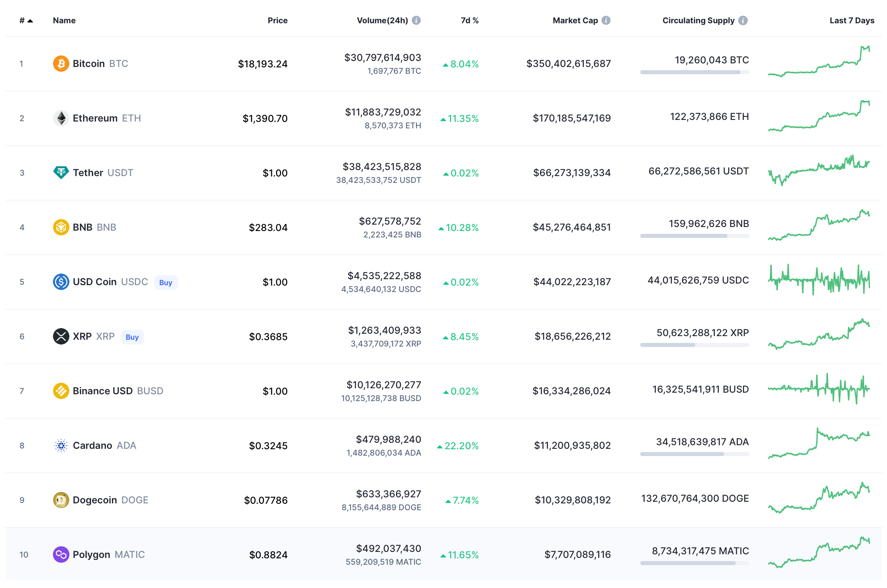Click BNB volume $627,578,752
The width and height of the screenshot is (887, 588).
(390, 221)
